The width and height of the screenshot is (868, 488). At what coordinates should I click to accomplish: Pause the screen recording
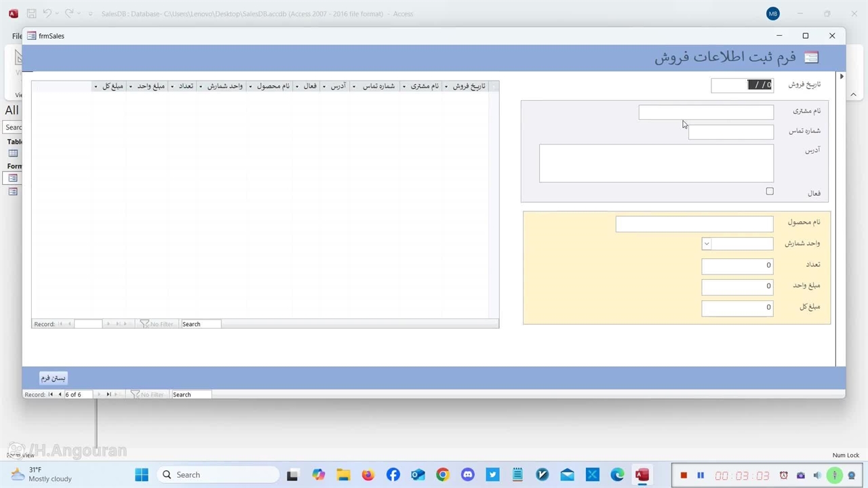[x=701, y=475]
